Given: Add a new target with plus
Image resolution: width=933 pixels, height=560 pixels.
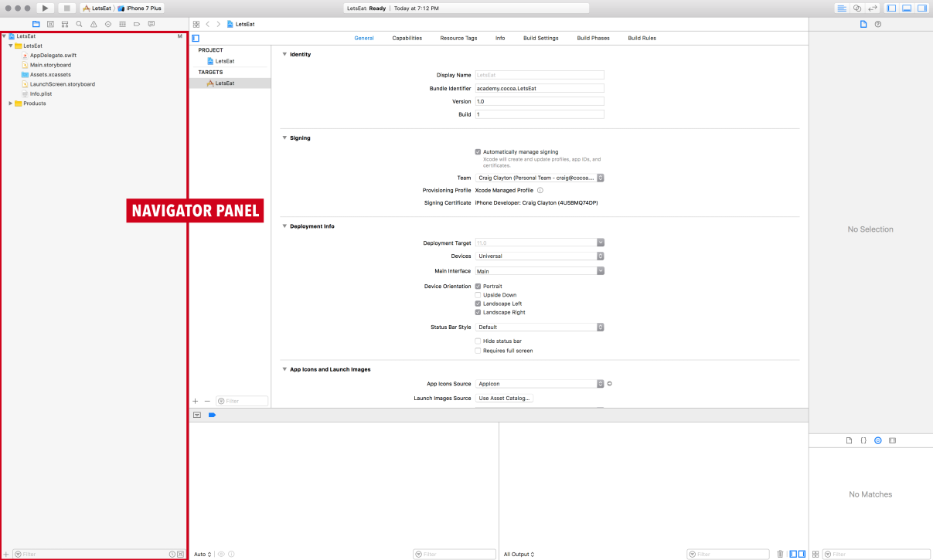Looking at the screenshot, I should (196, 401).
